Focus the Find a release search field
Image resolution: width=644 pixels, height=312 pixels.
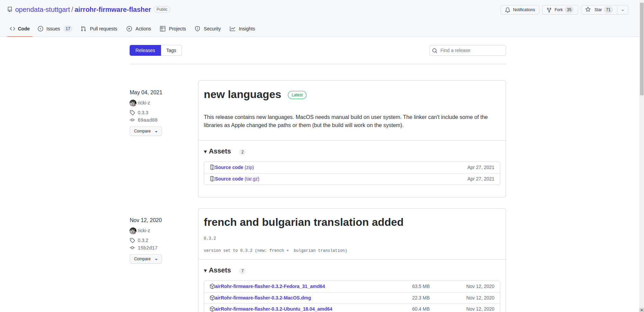click(x=467, y=50)
